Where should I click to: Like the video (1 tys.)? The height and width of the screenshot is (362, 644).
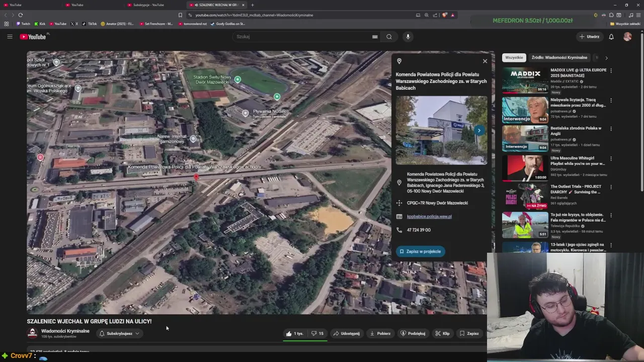pyautogui.click(x=295, y=333)
